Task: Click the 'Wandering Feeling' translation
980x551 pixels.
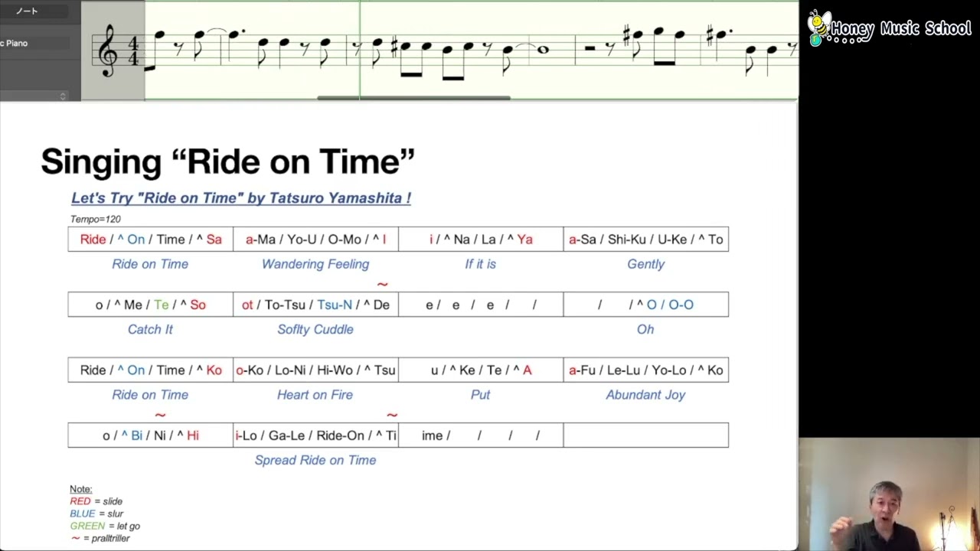Action: click(315, 264)
